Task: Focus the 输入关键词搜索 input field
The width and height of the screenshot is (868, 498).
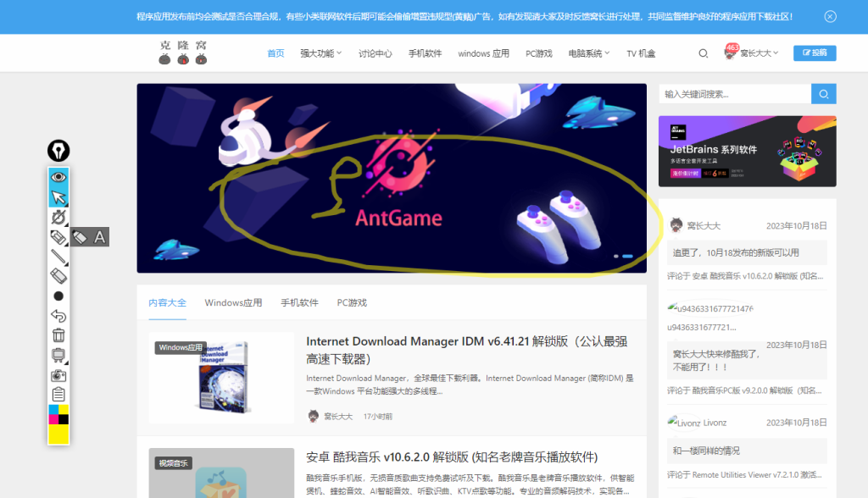Action: [x=735, y=94]
